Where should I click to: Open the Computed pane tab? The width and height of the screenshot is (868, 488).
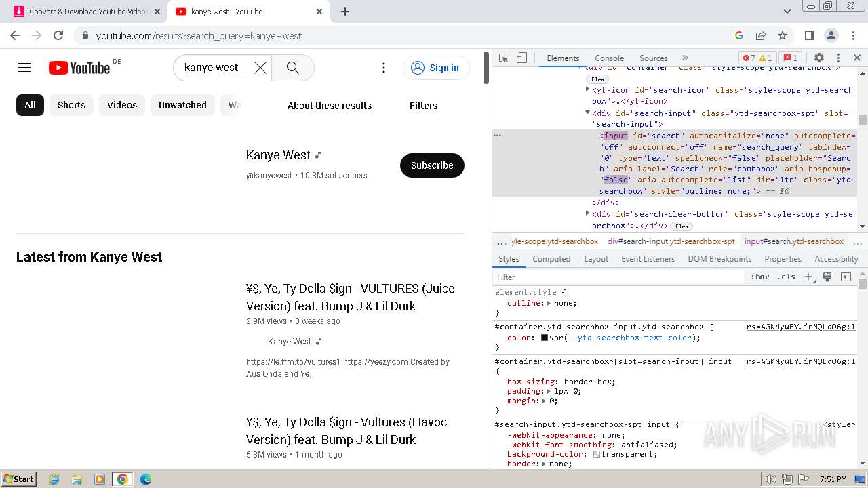551,259
